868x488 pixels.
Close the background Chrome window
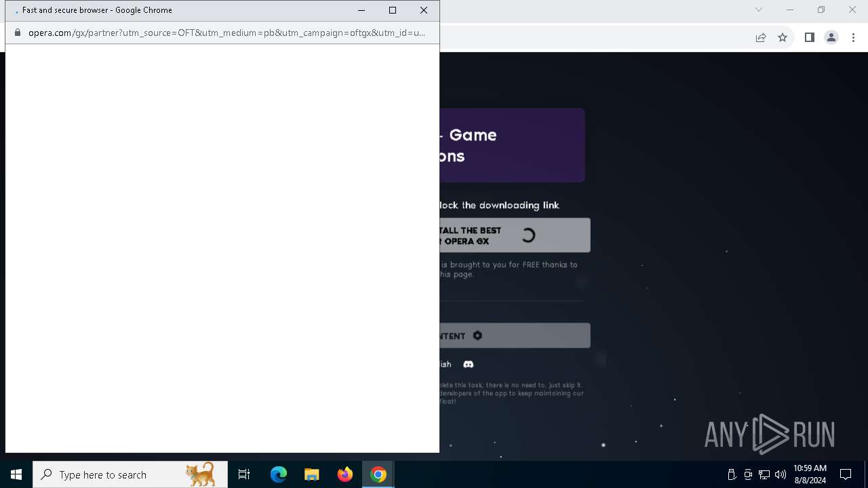852,9
